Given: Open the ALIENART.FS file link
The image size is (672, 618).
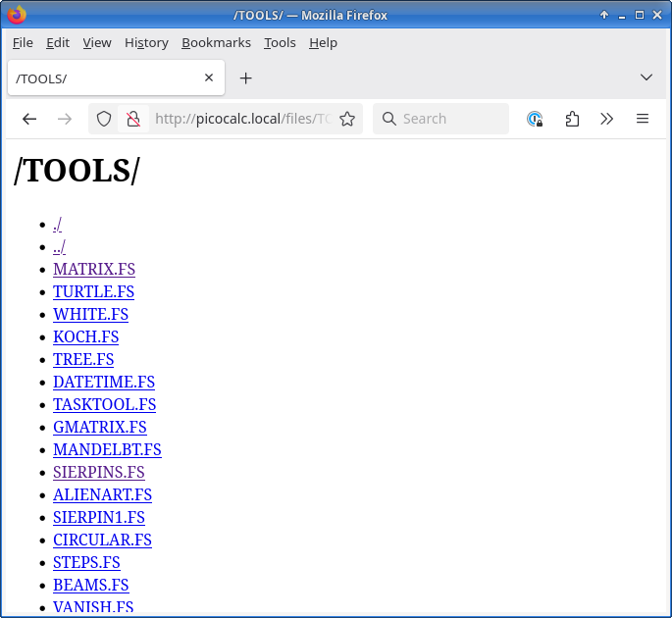Looking at the screenshot, I should coord(102,495).
